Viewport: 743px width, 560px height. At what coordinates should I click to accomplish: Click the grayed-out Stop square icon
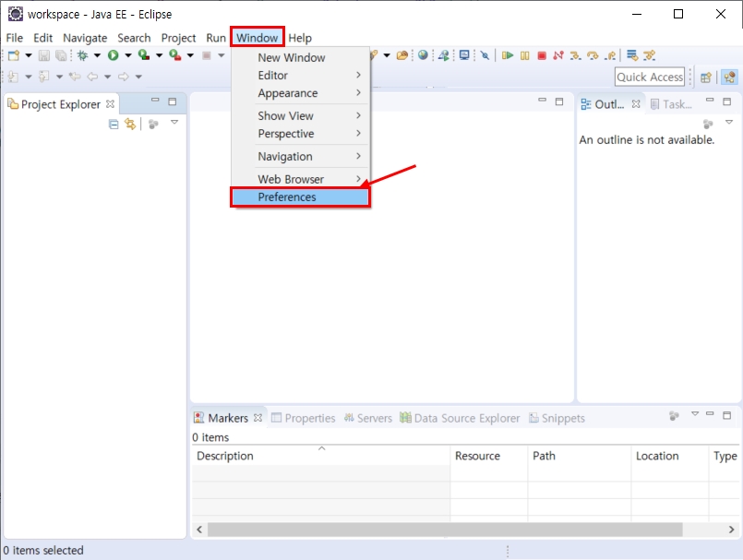pyautogui.click(x=206, y=55)
